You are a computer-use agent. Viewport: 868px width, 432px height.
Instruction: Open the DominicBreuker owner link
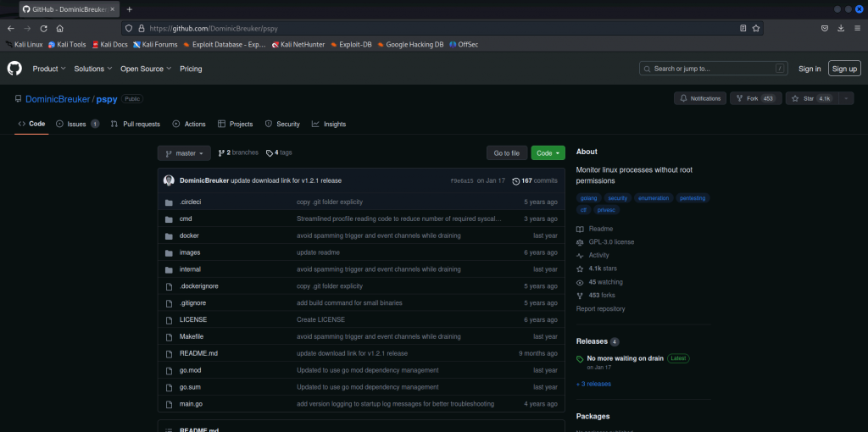coord(58,100)
